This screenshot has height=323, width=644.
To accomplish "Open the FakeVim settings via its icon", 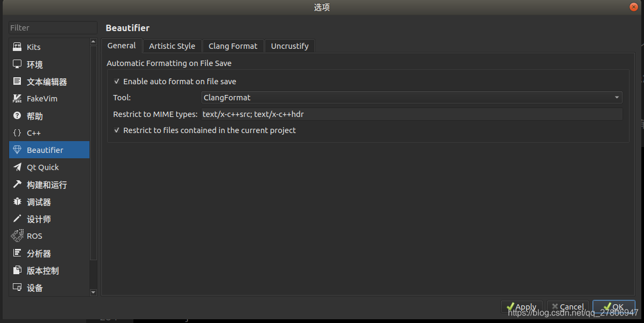I will click(x=17, y=98).
